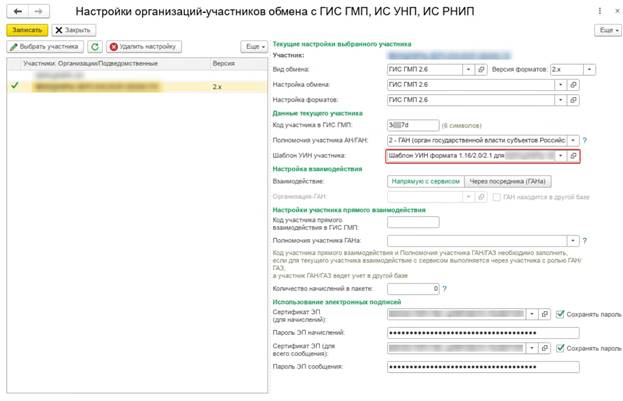Viewport: 623px width, 401px height.
Task: Go back using the left arrow icon
Action: pos(17,11)
